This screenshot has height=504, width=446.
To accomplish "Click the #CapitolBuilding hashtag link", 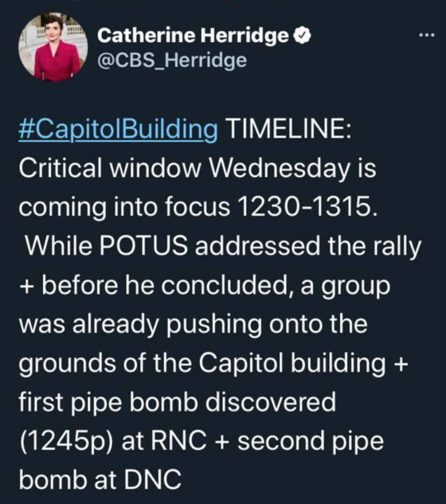I will point(118,131).
